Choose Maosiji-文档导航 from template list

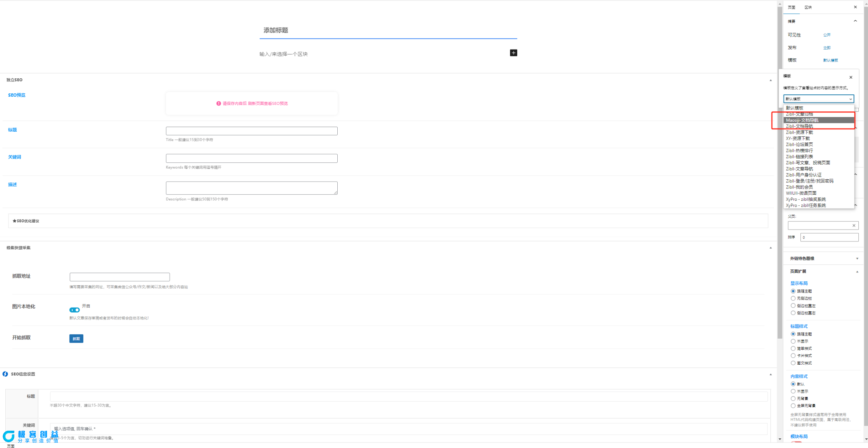point(802,120)
